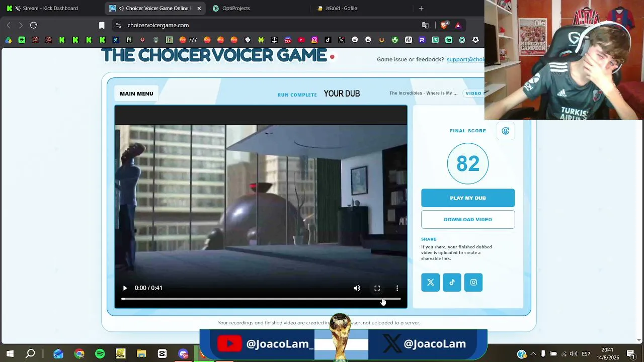Open the Brave Rewards triangle icon
Image resolution: width=644 pixels, height=362 pixels.
(458, 25)
